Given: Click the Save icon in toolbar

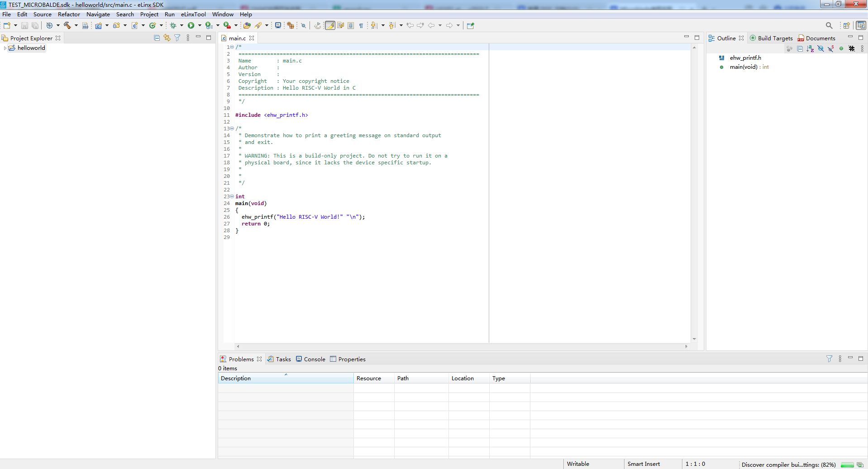Looking at the screenshot, I should pyautogui.click(x=25, y=26).
